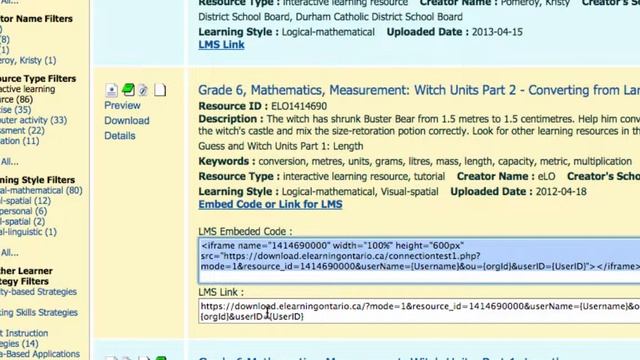
Task: Filter by assessment (22) resource type
Action: coord(22,131)
